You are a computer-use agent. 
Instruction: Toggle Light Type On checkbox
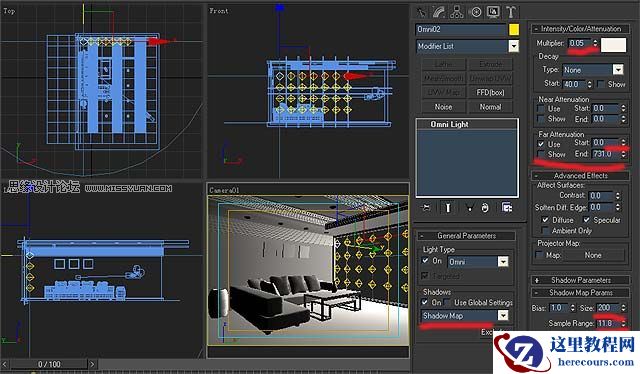click(x=425, y=260)
